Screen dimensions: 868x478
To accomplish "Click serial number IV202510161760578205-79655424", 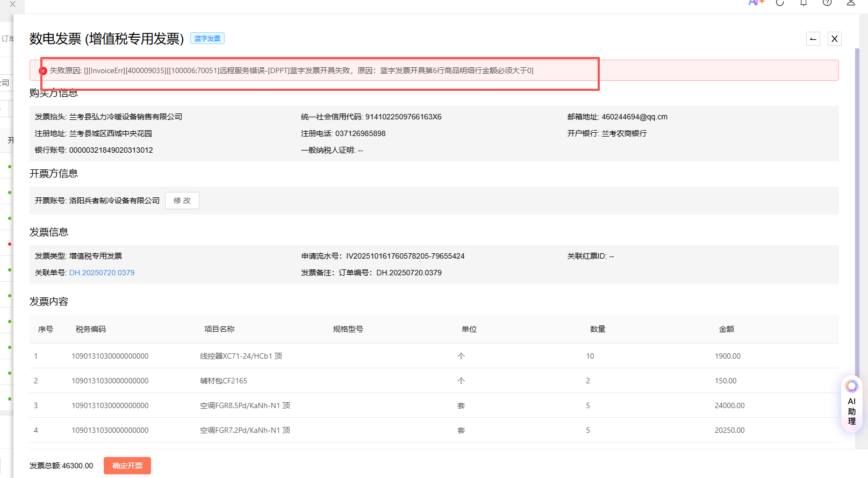I will pyautogui.click(x=405, y=256).
